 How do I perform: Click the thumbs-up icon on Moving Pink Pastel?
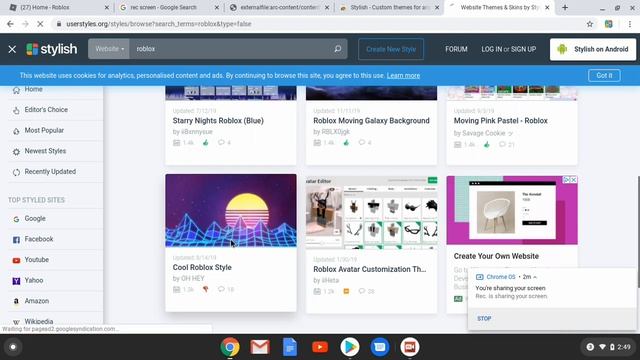coord(487,144)
